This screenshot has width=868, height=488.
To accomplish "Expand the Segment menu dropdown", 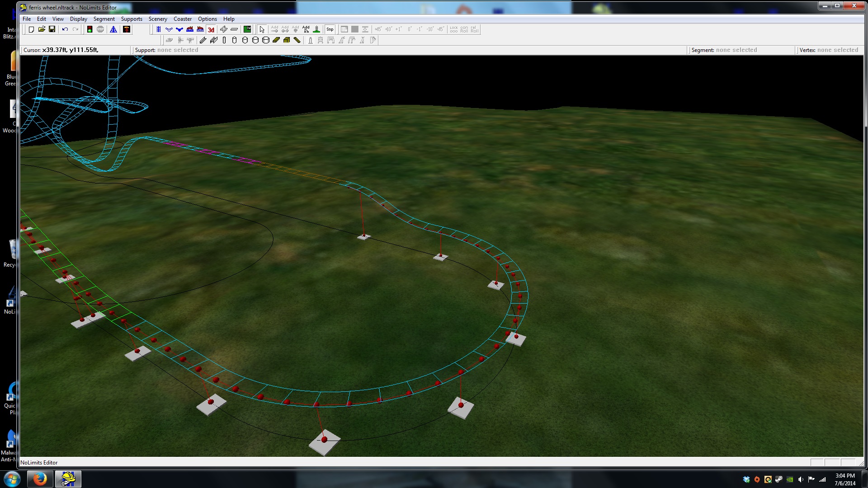I will [104, 19].
